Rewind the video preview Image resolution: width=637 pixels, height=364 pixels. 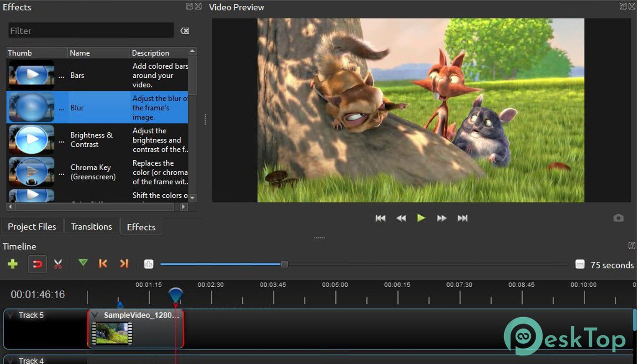pyautogui.click(x=401, y=218)
